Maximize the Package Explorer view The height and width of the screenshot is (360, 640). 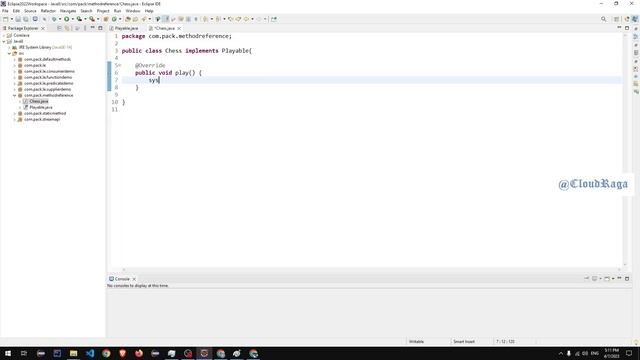100,28
